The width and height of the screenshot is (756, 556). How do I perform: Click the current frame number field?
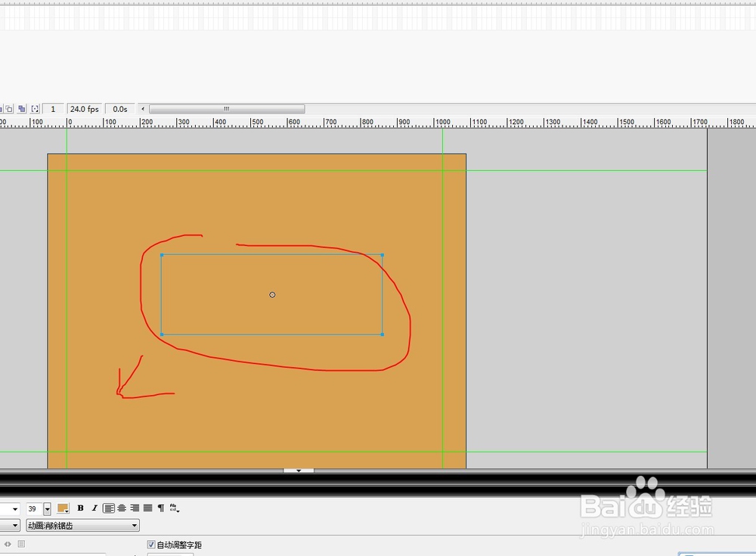pos(53,109)
